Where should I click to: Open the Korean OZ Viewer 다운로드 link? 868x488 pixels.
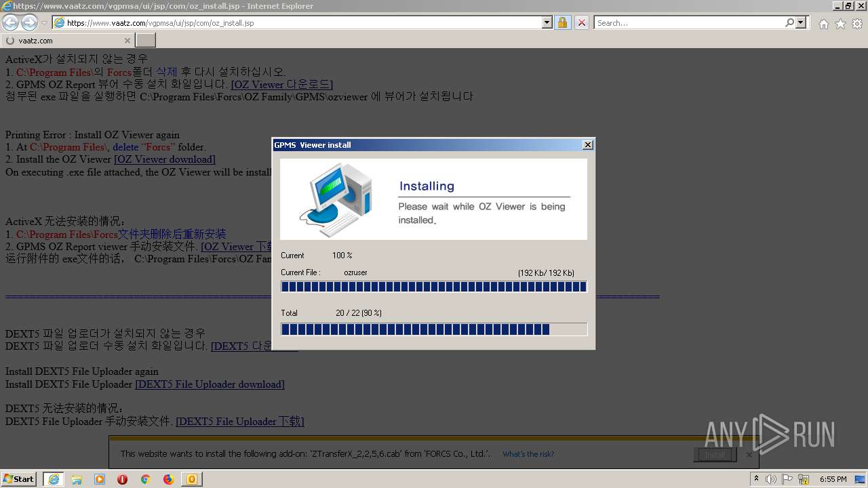[281, 85]
